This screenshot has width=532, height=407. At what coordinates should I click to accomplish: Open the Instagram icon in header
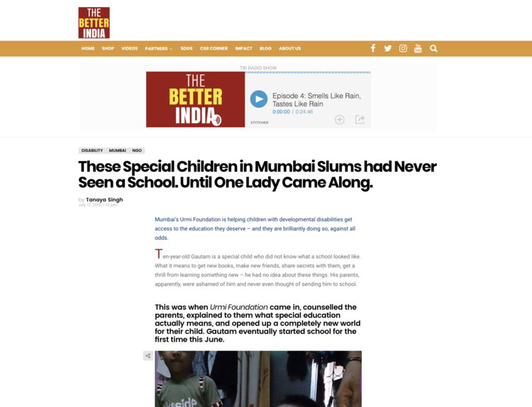coord(403,48)
